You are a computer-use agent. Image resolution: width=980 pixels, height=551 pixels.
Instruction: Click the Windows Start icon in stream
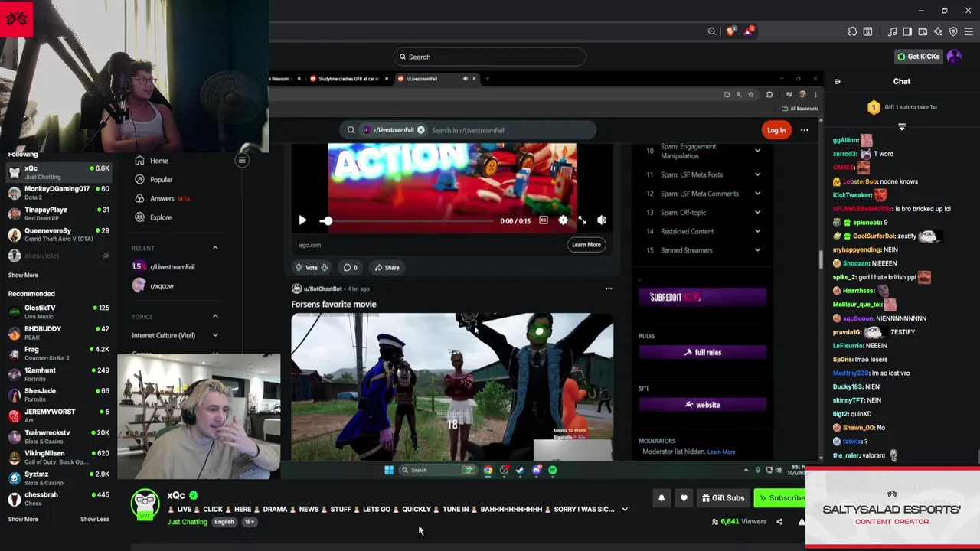click(x=389, y=470)
